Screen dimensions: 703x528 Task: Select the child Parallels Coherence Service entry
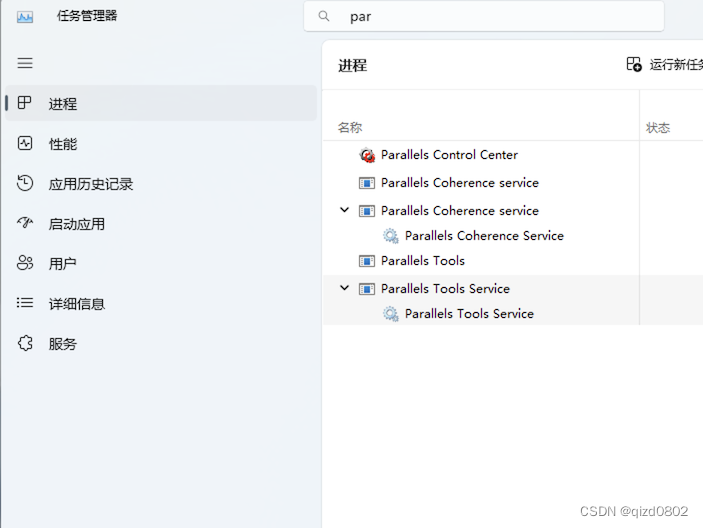pos(481,236)
